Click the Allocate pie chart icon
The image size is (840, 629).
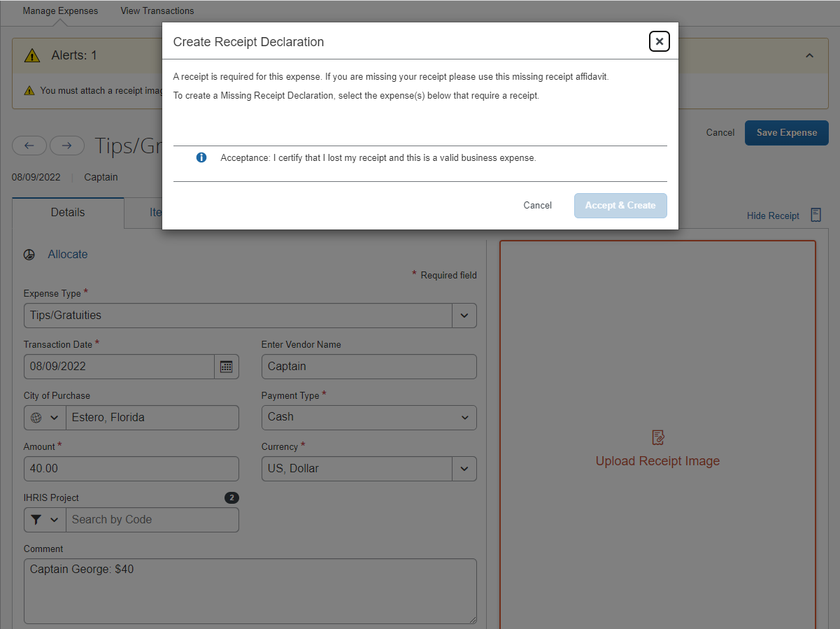click(29, 255)
